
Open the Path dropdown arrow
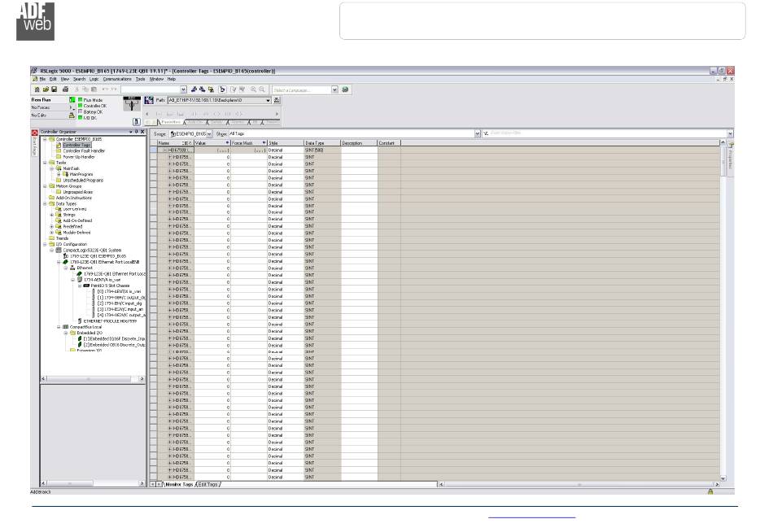[x=269, y=100]
